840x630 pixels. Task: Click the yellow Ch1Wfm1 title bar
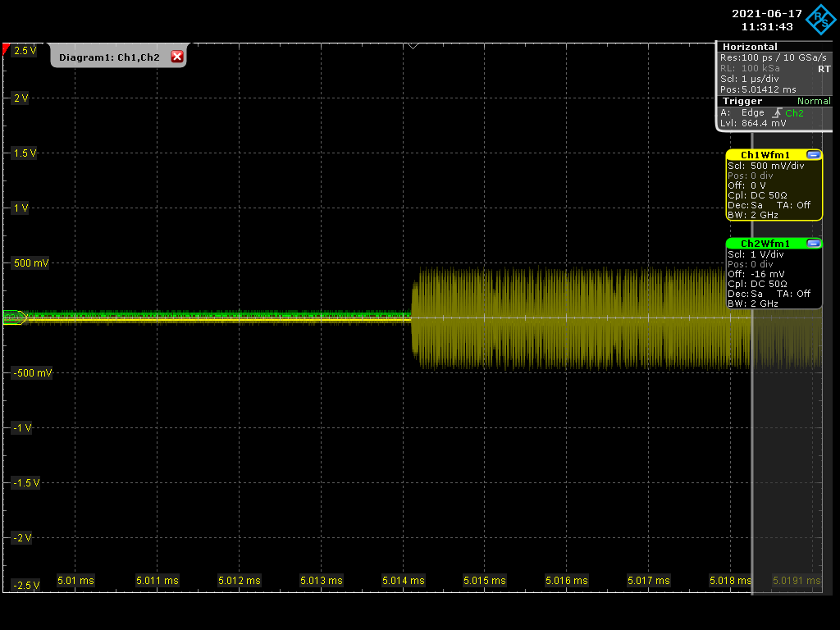[x=765, y=155]
